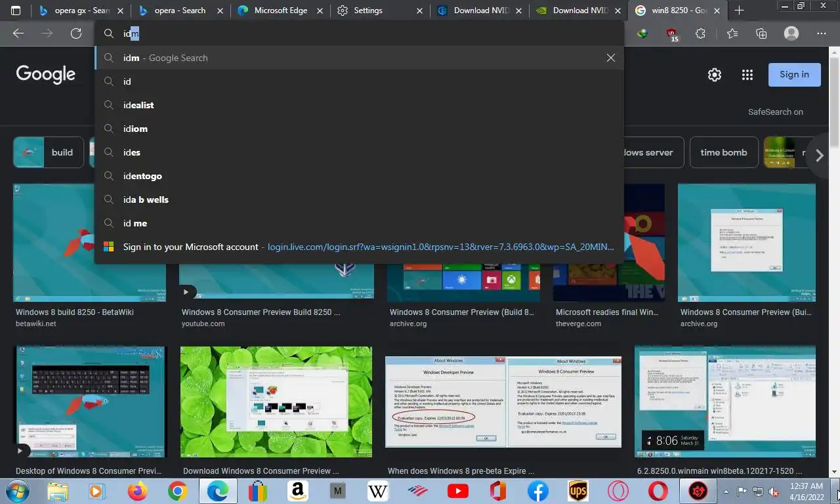Show more filter chips to the right
The image size is (840, 504).
coord(819,156)
